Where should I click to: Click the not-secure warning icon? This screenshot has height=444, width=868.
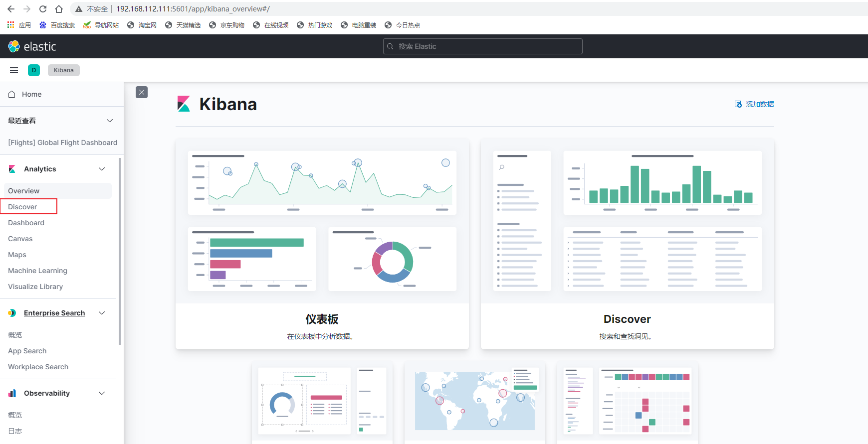pos(78,9)
